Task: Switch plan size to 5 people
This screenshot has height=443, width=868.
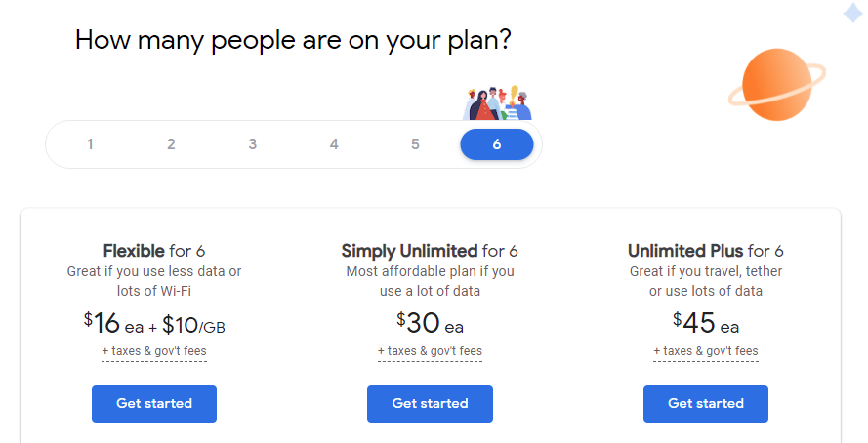Action: coord(415,144)
